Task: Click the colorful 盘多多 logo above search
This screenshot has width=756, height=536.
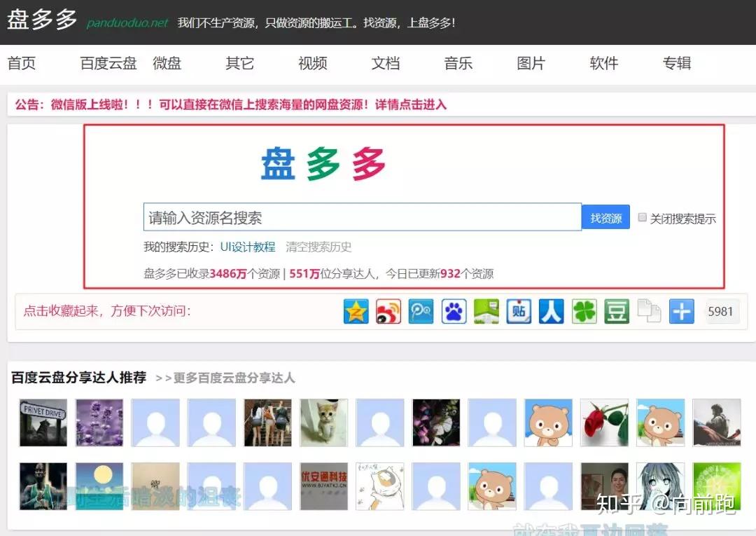Action: pyautogui.click(x=323, y=164)
